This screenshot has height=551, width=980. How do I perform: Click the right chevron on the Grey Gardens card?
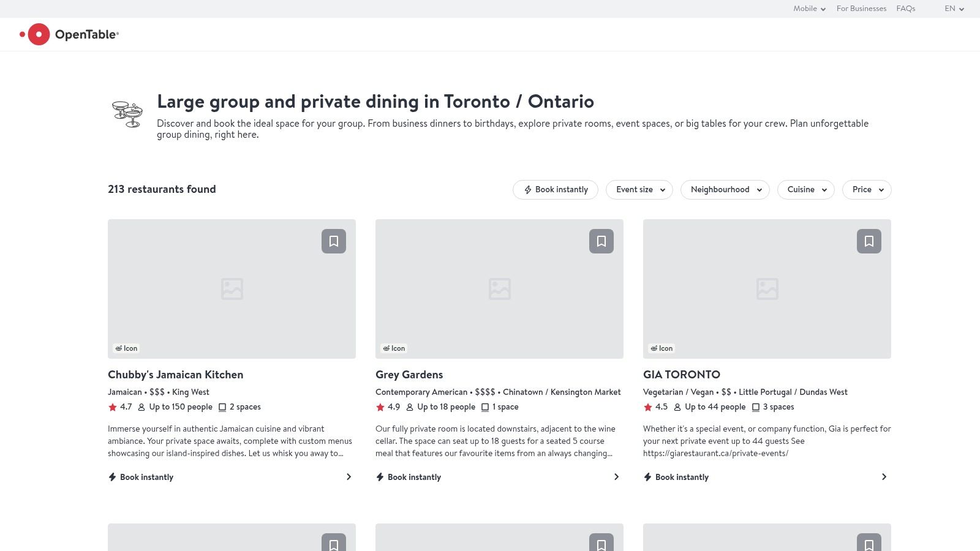pyautogui.click(x=616, y=477)
